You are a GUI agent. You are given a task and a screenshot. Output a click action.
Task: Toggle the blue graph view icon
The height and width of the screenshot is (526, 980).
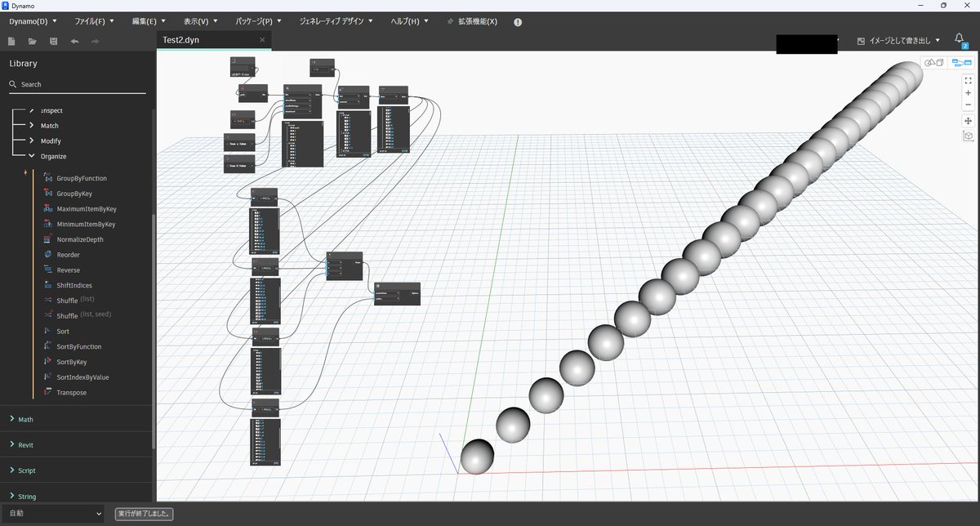point(961,63)
